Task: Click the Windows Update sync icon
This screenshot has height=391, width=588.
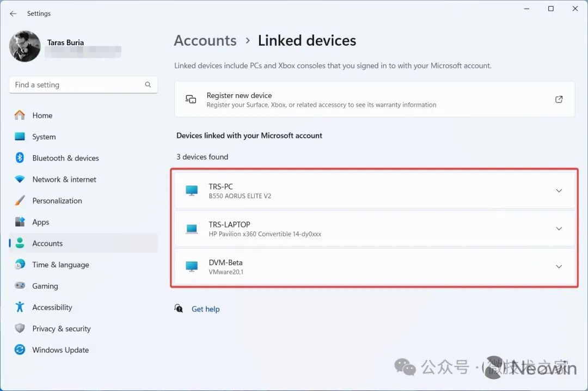Action: point(20,350)
